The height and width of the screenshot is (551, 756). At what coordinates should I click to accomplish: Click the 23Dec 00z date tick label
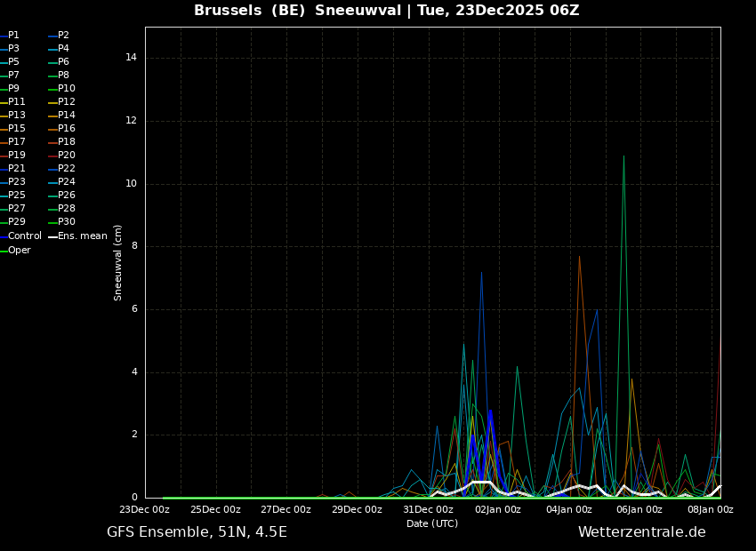click(x=144, y=510)
